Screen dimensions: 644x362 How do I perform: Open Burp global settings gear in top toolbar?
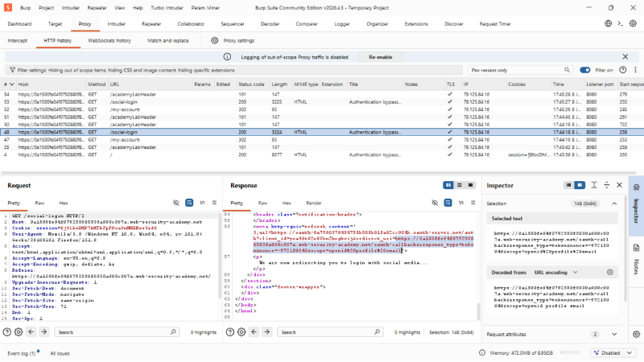[633, 23]
